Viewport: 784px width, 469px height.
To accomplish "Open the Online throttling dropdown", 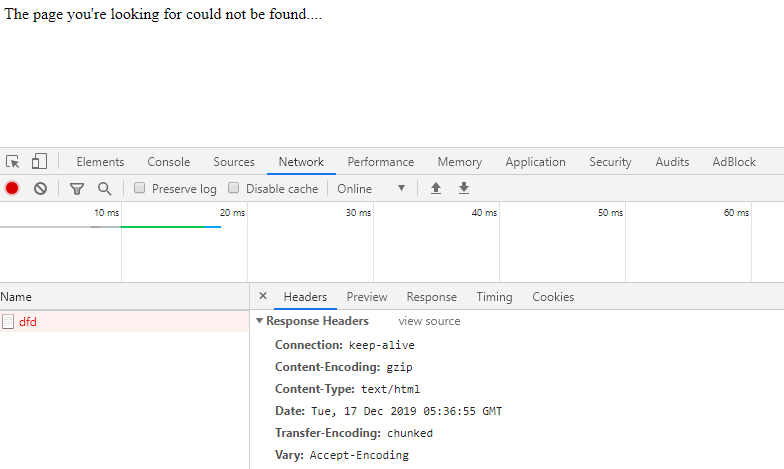I will [x=371, y=188].
